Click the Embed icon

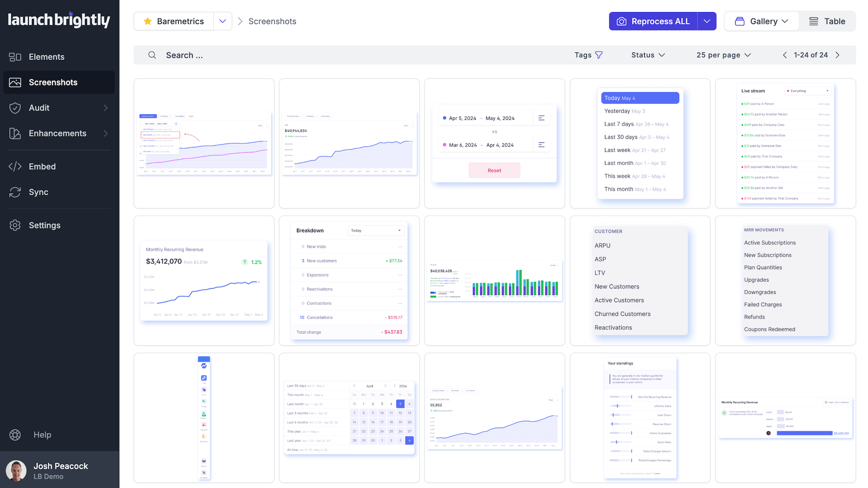[x=15, y=166]
